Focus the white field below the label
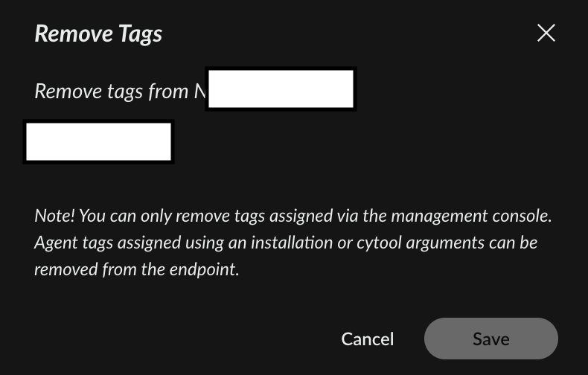Viewport: 588px width, 375px height. pyautogui.click(x=98, y=142)
